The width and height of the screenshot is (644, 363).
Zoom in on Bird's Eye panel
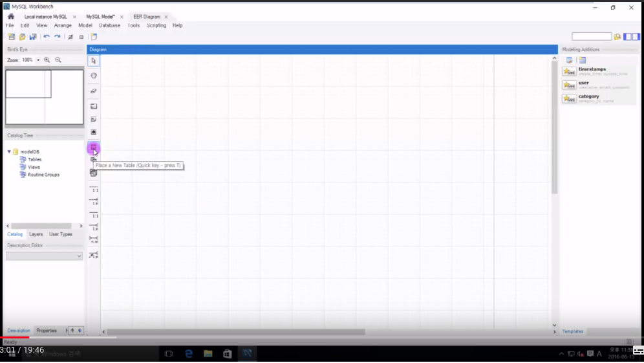pos(47,60)
